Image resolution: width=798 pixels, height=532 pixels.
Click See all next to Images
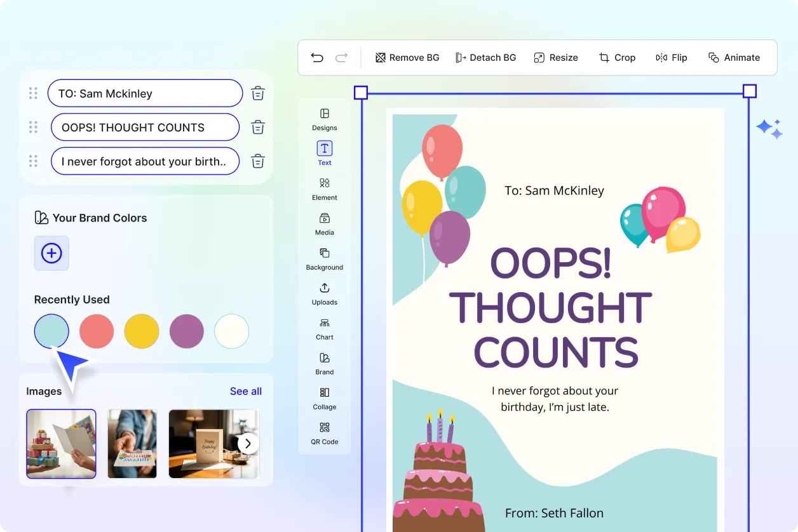click(246, 391)
